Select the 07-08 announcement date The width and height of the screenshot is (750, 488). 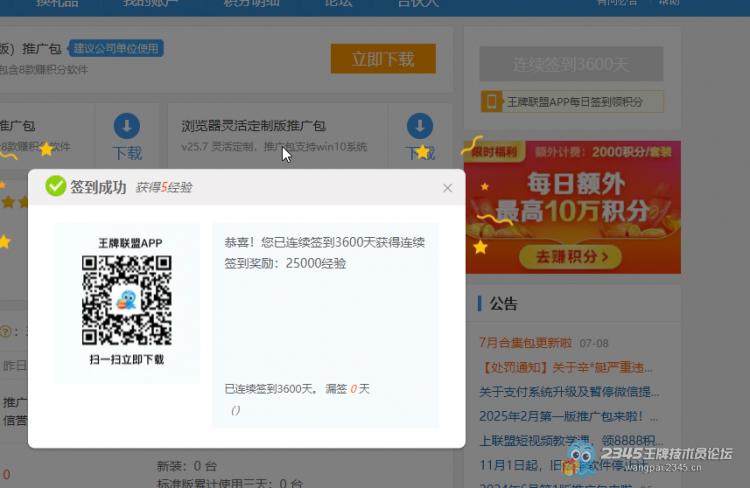point(594,343)
